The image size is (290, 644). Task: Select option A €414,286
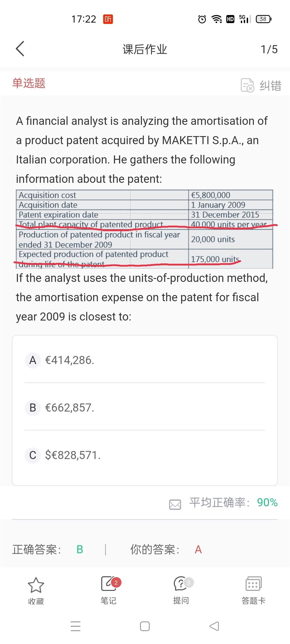pyautogui.click(x=145, y=360)
